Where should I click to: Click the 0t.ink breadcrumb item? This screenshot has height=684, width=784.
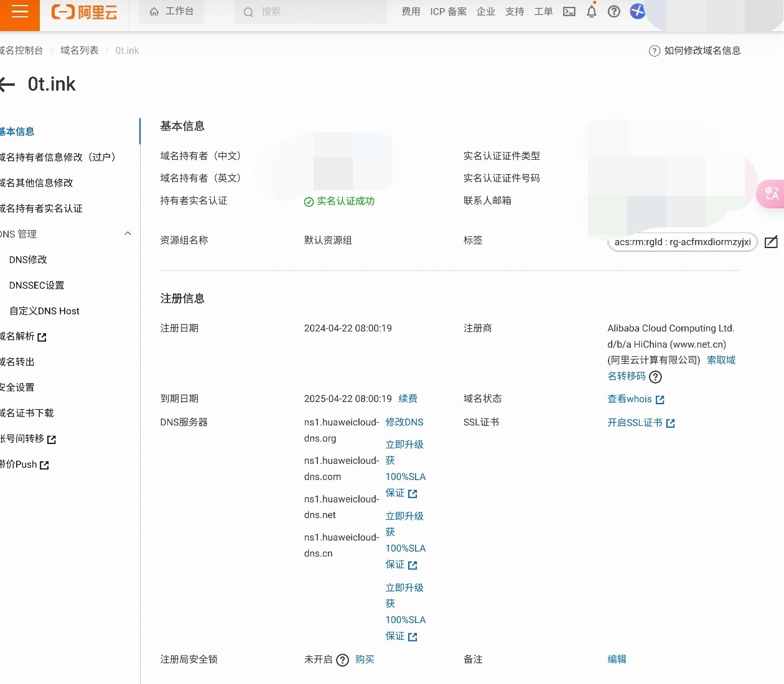127,50
